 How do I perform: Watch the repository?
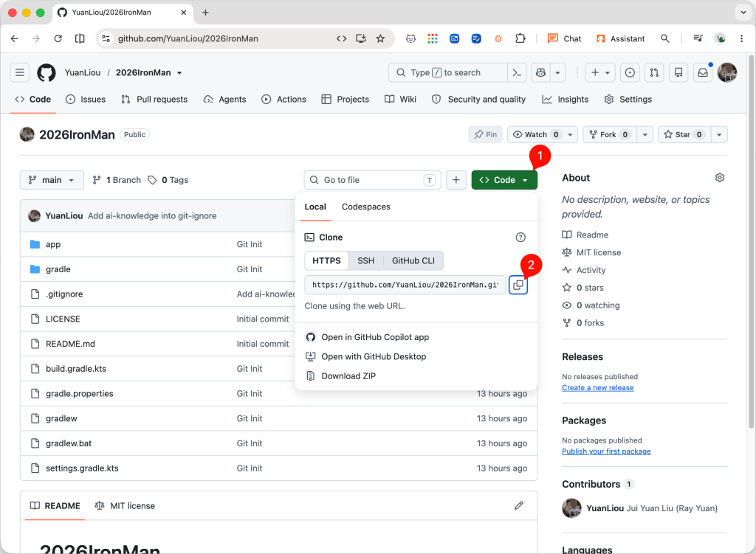pyautogui.click(x=536, y=135)
